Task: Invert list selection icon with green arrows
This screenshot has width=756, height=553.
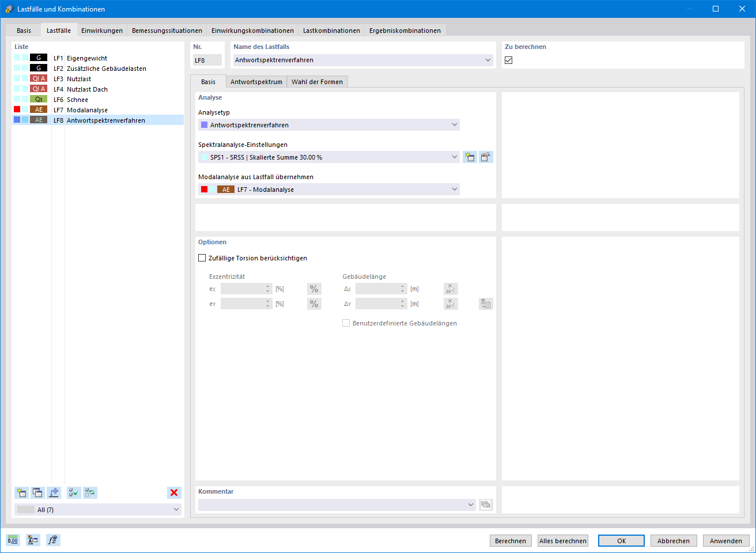Action: [90, 493]
